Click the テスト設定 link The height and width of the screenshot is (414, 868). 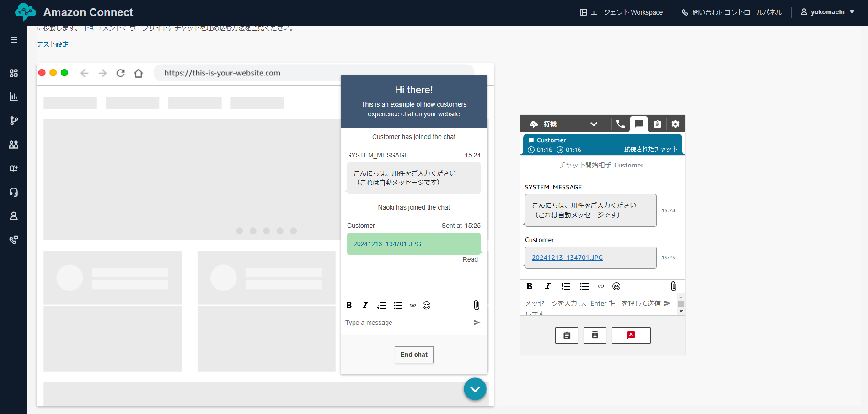pos(53,44)
